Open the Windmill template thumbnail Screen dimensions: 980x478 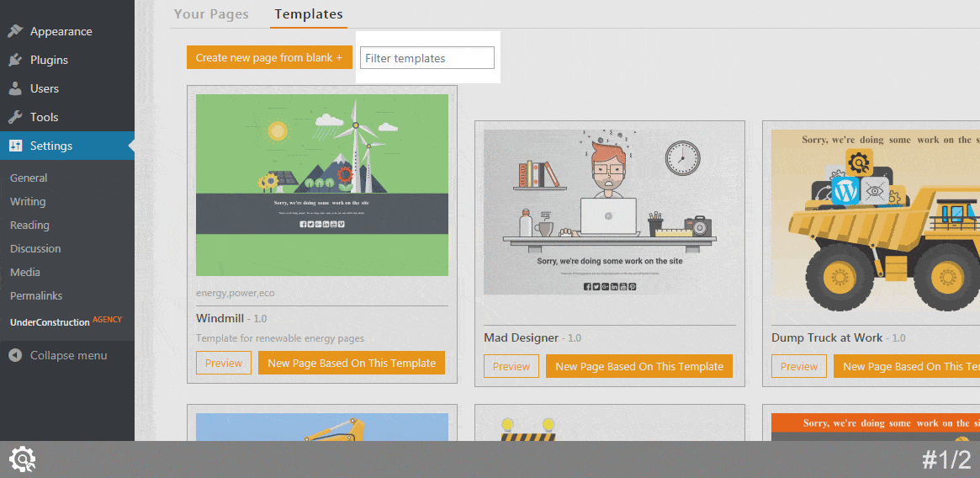click(322, 185)
